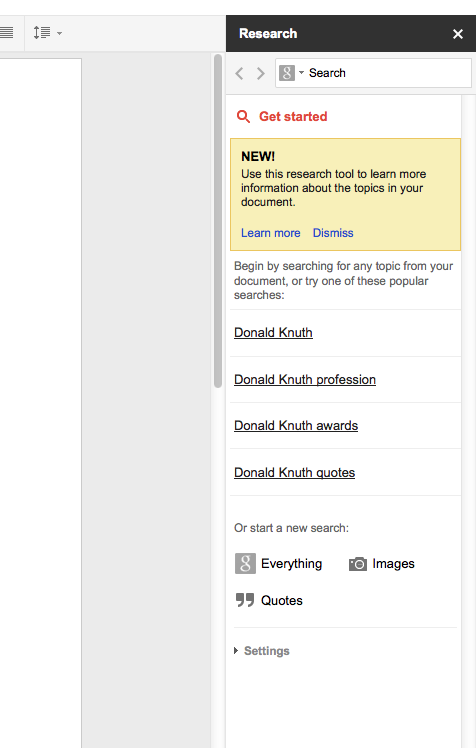476x748 pixels.
Task: Go forward with the right arrow
Action: [x=260, y=73]
